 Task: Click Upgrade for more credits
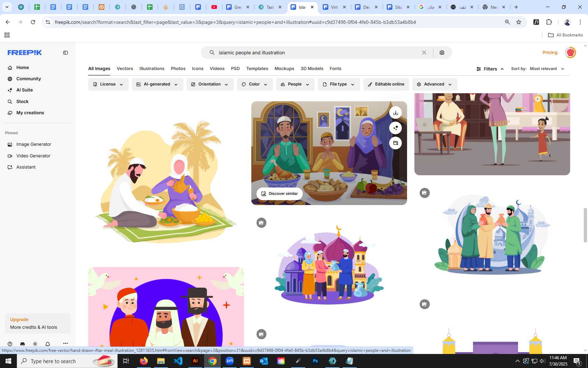coord(19,320)
